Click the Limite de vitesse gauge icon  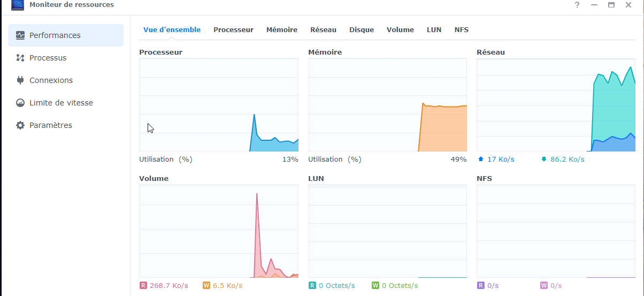[20, 103]
